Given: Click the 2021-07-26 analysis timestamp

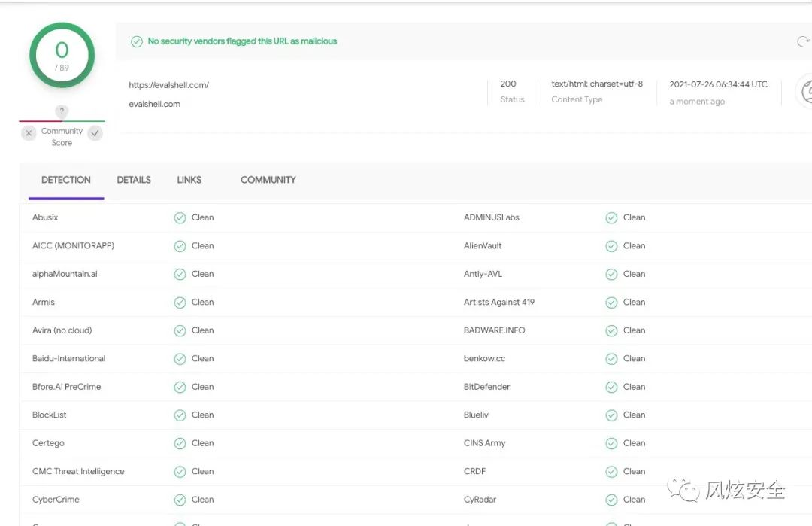Looking at the screenshot, I should [x=718, y=84].
